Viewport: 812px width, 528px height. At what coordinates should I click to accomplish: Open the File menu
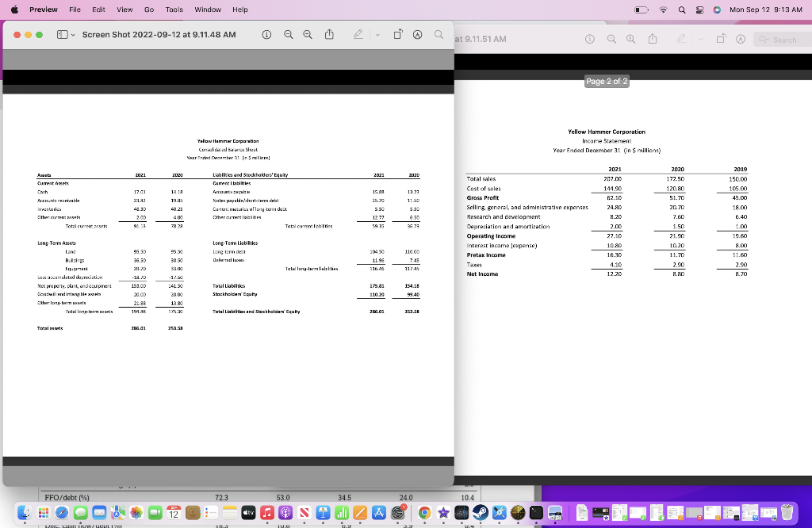75,10
